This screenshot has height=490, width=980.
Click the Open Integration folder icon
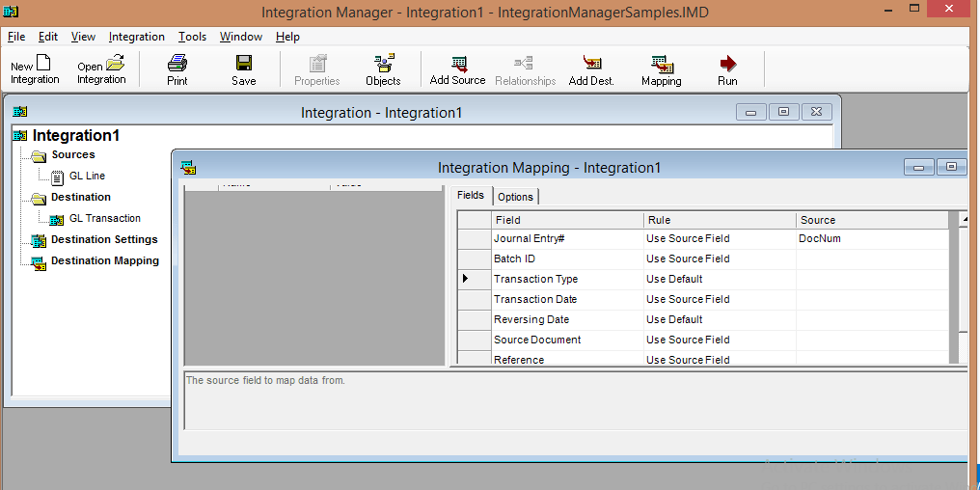tap(115, 63)
